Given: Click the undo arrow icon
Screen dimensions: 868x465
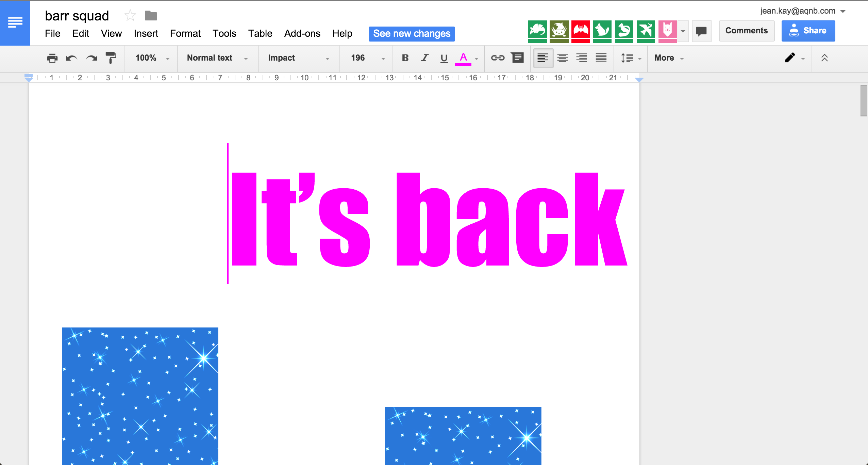Looking at the screenshot, I should click(x=71, y=58).
